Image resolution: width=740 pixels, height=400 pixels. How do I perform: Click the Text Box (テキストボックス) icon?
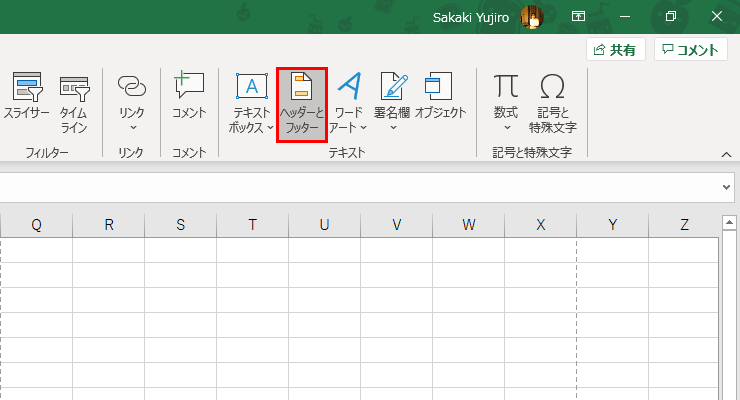pos(251,88)
